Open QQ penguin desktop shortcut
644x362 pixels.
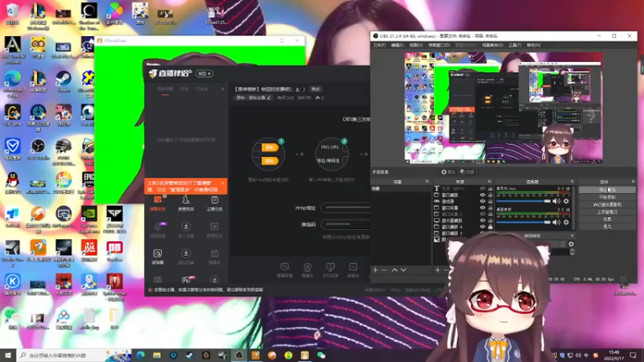click(x=12, y=183)
